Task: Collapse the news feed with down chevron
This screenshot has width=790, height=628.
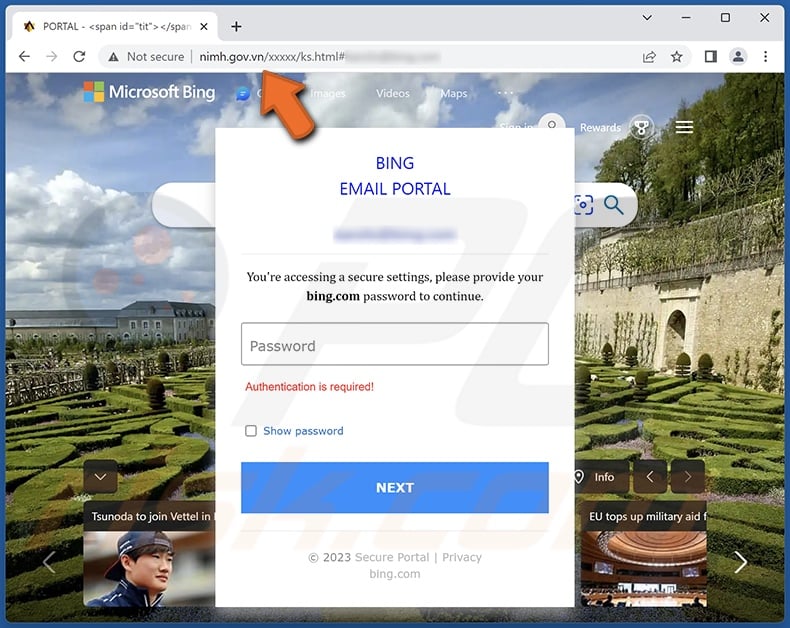Action: click(x=100, y=476)
